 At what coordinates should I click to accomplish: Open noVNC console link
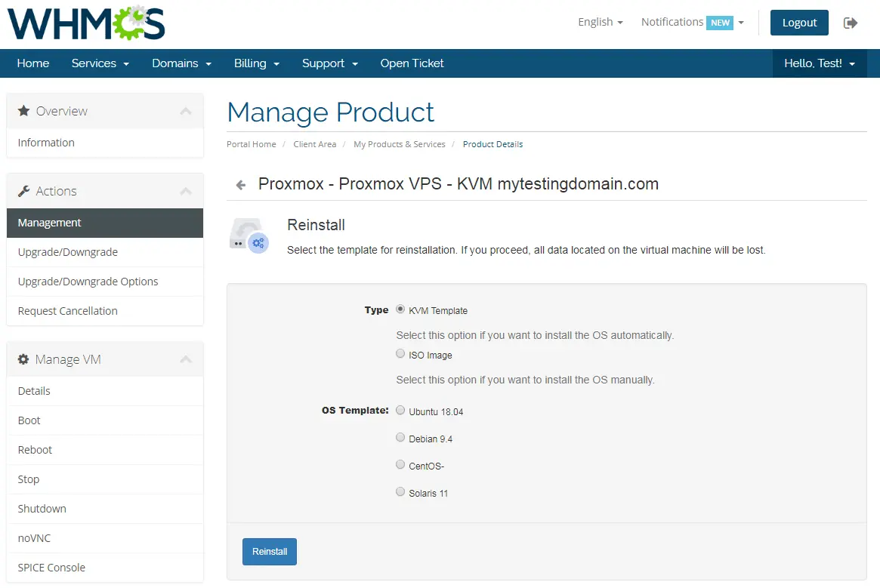(x=105, y=538)
